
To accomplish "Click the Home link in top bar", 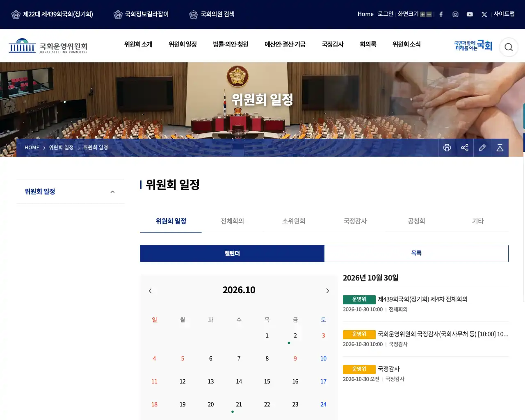I will click(x=365, y=14).
